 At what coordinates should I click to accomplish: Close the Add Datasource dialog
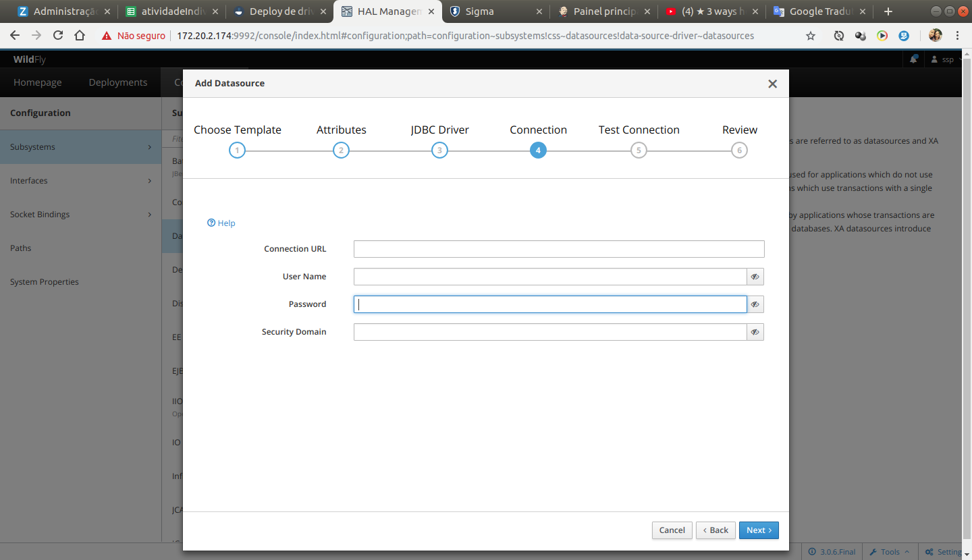pos(773,84)
